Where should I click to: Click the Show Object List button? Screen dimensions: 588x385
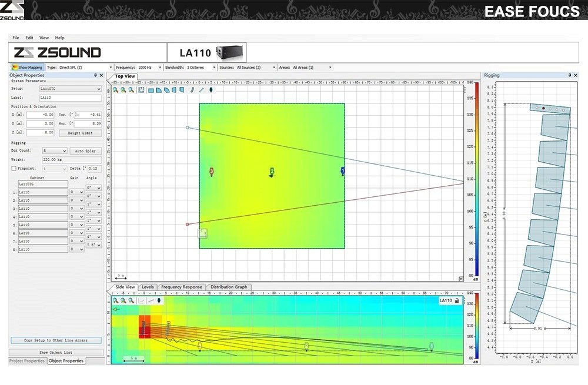(56, 353)
